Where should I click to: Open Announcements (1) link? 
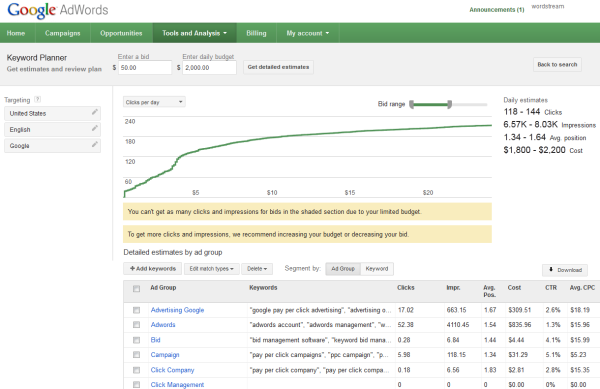(x=497, y=10)
